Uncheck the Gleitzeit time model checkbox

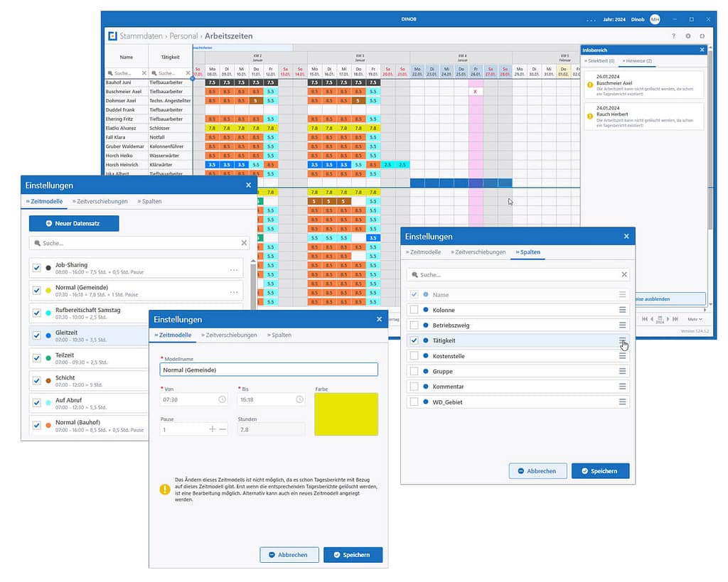(37, 335)
